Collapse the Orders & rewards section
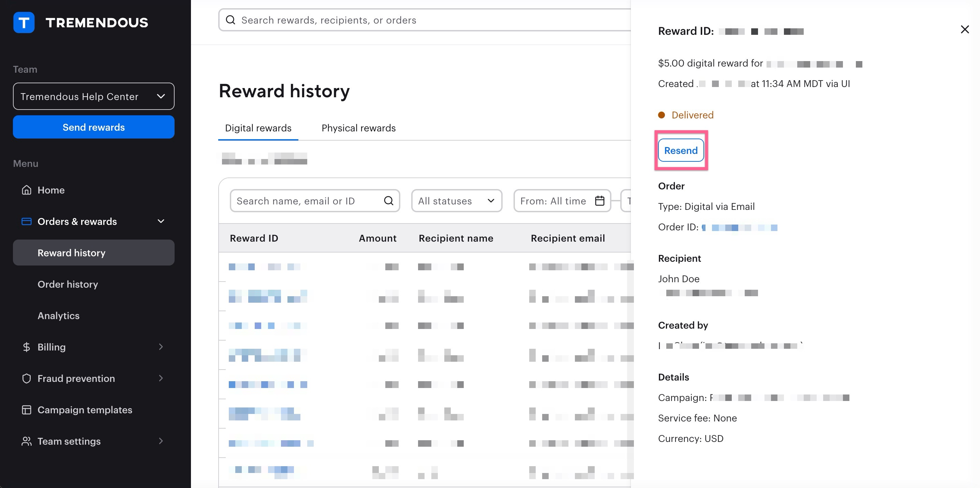 [161, 221]
